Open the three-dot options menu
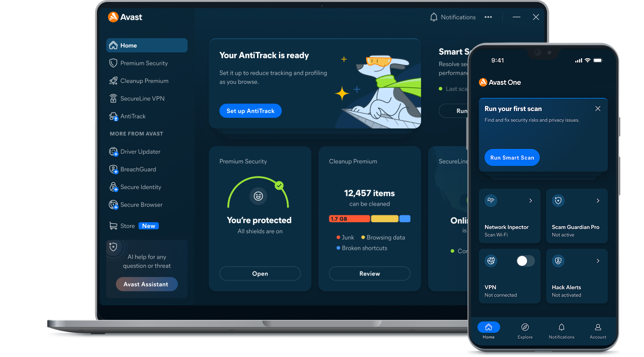Viewport: 644px width, 357px height. pos(488,17)
